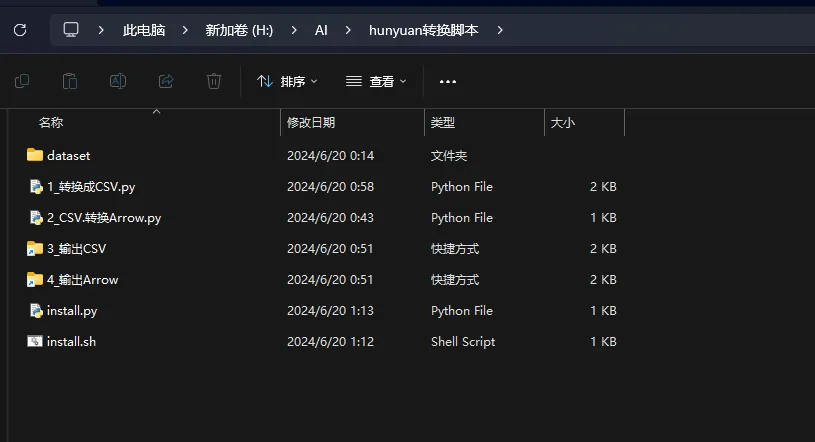Click the 大小 size column header
The width and height of the screenshot is (815, 442).
(562, 122)
